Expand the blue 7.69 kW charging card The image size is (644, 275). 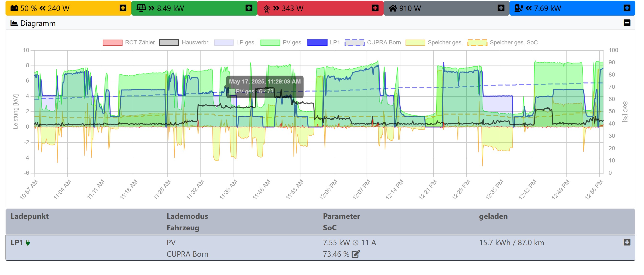(x=627, y=8)
